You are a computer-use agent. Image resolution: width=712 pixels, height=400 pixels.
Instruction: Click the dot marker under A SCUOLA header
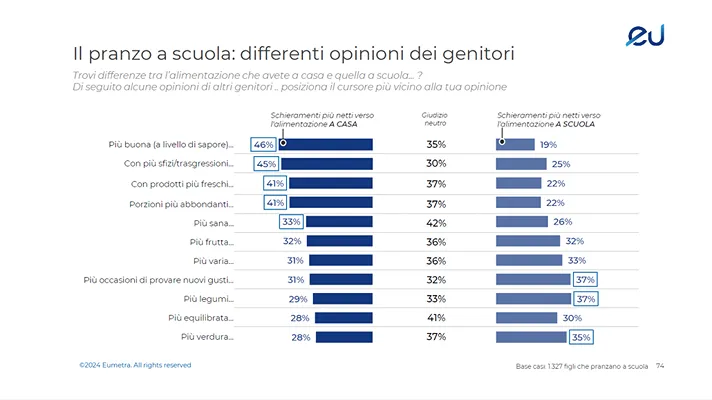[501, 142]
